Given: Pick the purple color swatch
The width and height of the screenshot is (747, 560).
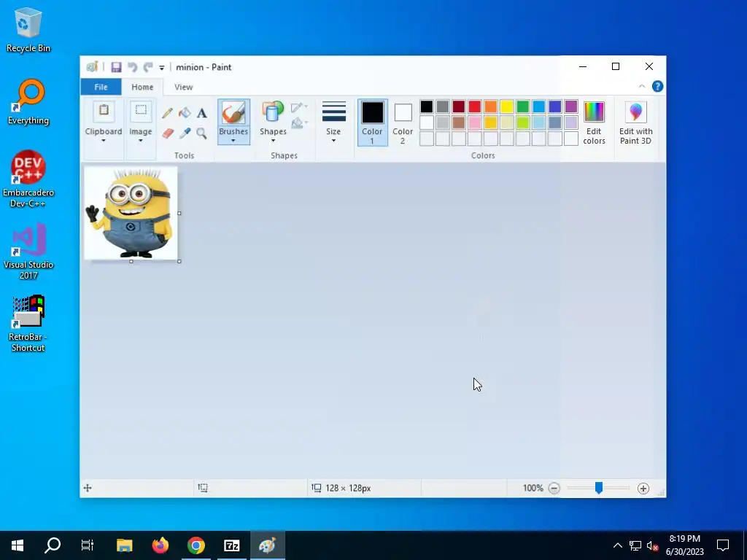Looking at the screenshot, I should point(570,106).
